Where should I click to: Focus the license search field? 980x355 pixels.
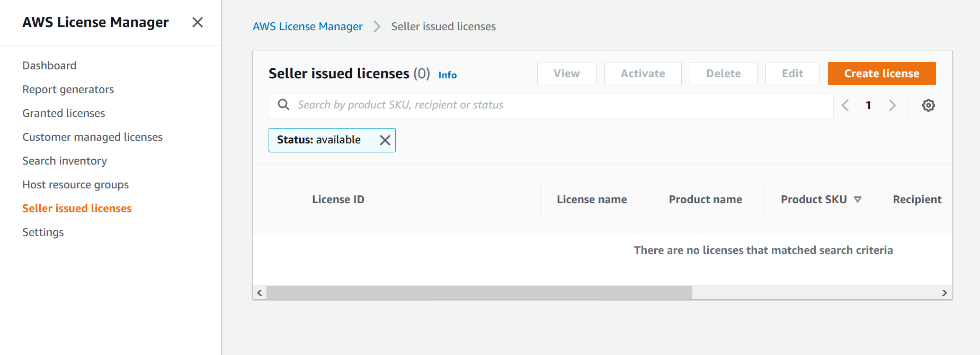click(551, 106)
